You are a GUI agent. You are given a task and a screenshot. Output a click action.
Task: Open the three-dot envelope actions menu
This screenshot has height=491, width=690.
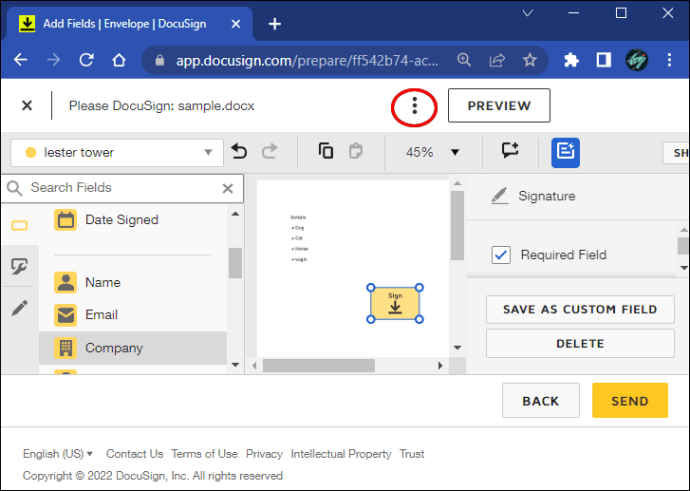click(x=414, y=106)
